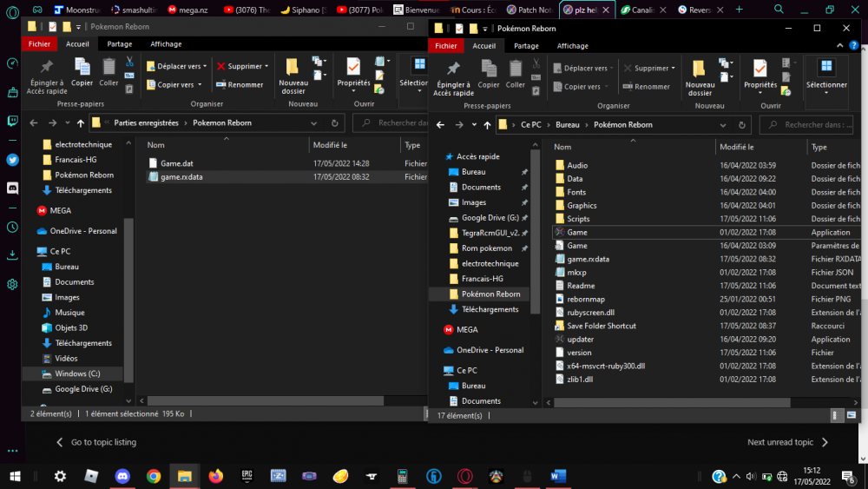
Task: Open recent locations dropdown in right window
Action: [x=474, y=125]
